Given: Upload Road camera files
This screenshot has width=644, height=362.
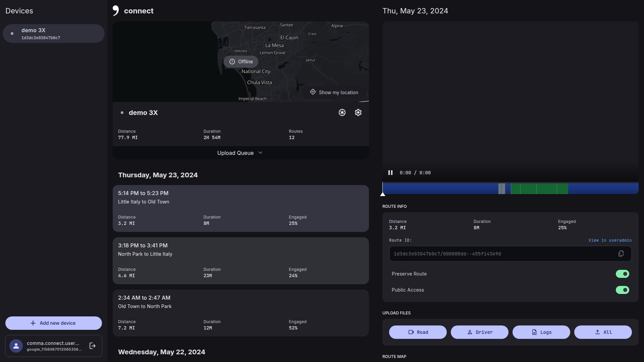Looking at the screenshot, I should coord(418,332).
